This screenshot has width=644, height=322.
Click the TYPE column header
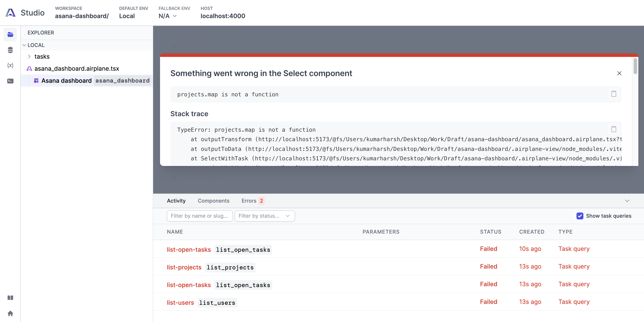click(x=565, y=232)
